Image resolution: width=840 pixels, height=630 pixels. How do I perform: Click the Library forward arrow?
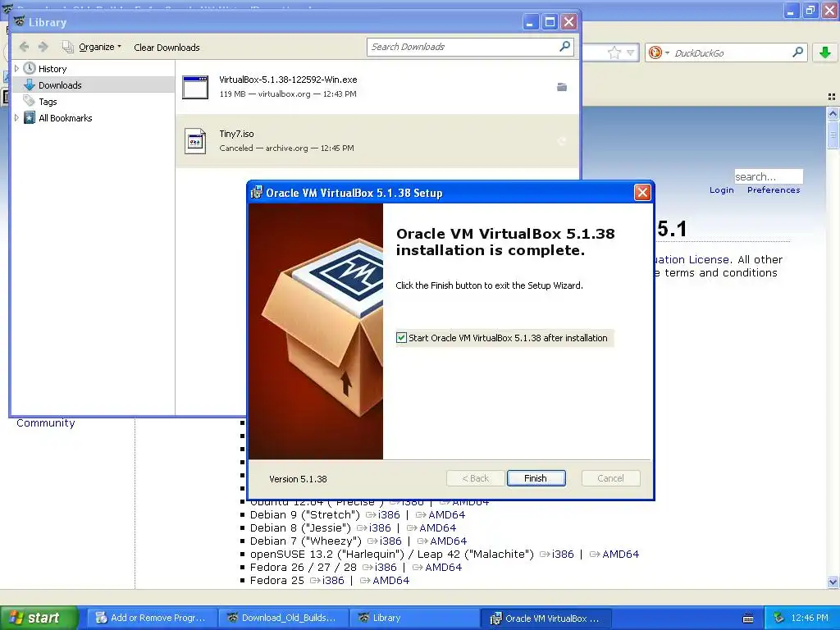pos(43,47)
